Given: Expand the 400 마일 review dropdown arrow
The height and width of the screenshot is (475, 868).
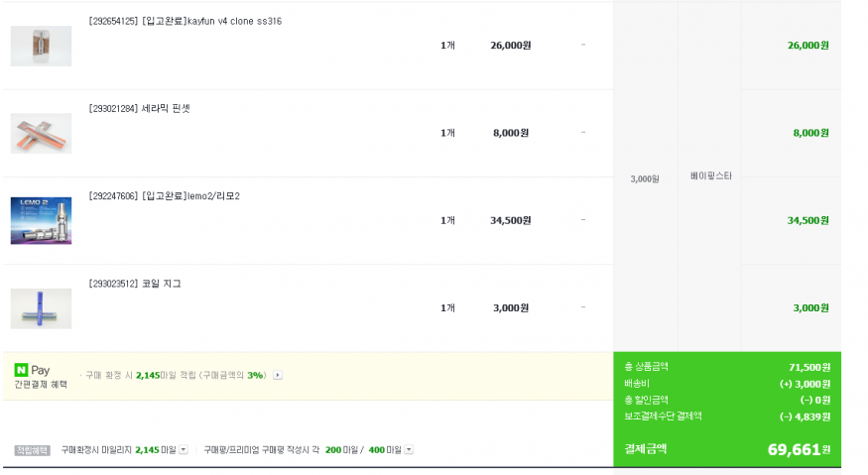Looking at the screenshot, I should [x=409, y=449].
